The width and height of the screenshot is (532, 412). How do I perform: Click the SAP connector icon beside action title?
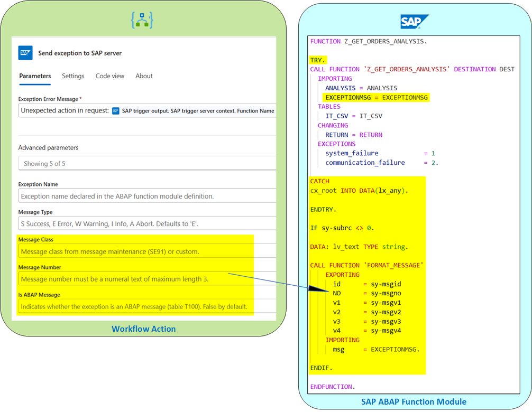coord(25,53)
